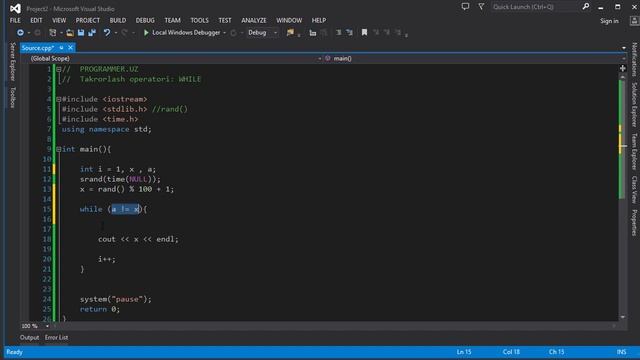The image size is (640, 360).
Task: Open the VIEW menu
Action: (59, 20)
